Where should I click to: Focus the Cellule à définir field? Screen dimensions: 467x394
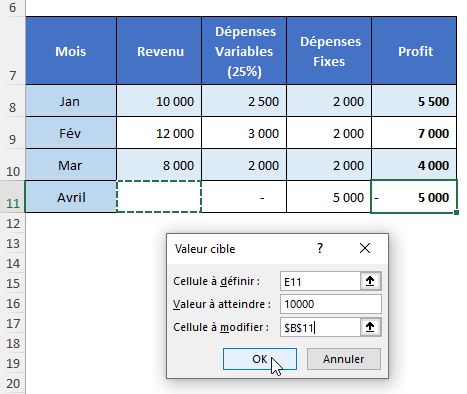(320, 281)
